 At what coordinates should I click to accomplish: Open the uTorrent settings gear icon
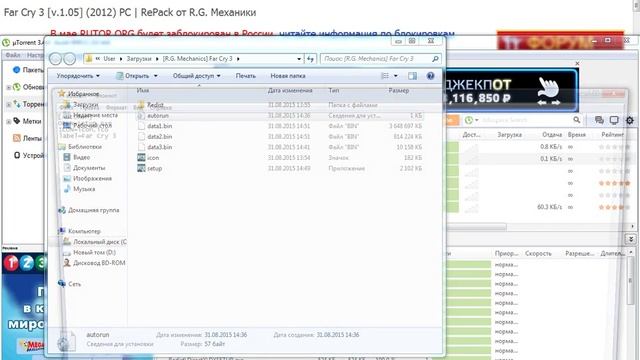click(x=630, y=120)
